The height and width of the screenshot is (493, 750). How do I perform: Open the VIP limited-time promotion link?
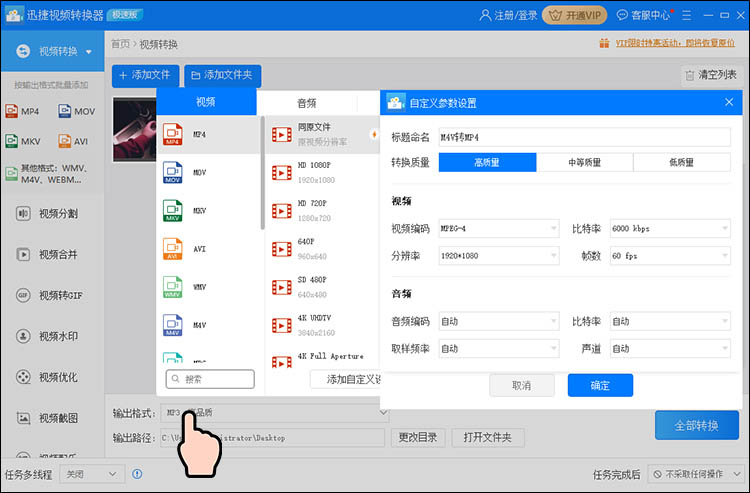tap(675, 43)
